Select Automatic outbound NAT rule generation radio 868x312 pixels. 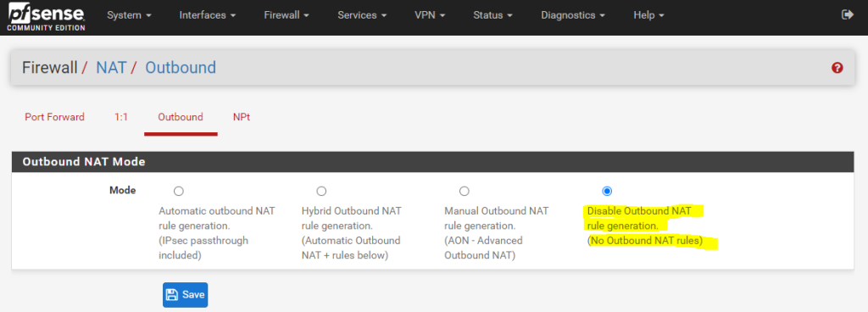tap(178, 192)
